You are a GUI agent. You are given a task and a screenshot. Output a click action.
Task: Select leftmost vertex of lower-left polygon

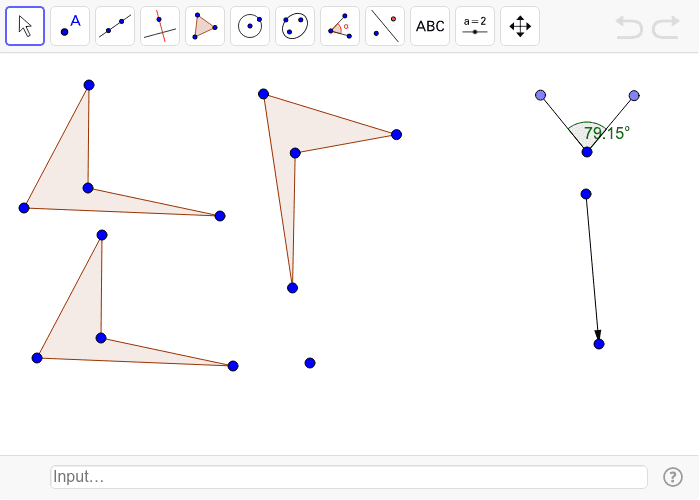point(37,358)
